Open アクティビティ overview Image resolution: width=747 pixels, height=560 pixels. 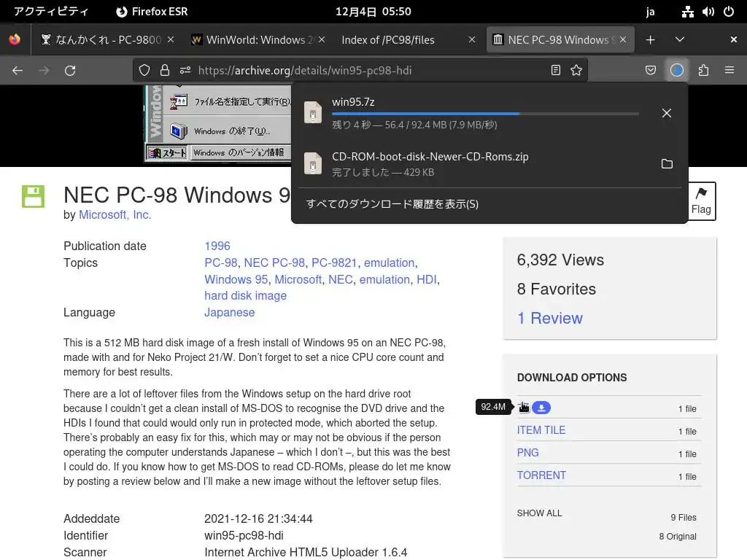51,12
